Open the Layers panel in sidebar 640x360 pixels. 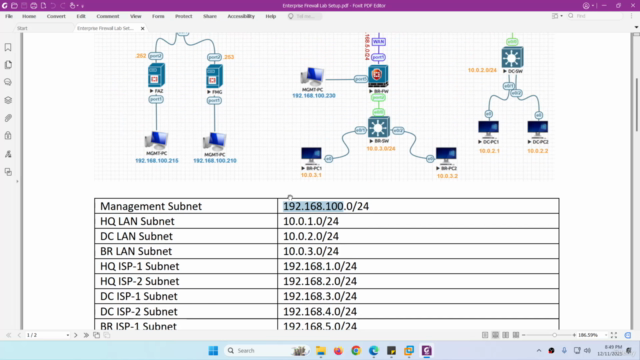point(8,100)
